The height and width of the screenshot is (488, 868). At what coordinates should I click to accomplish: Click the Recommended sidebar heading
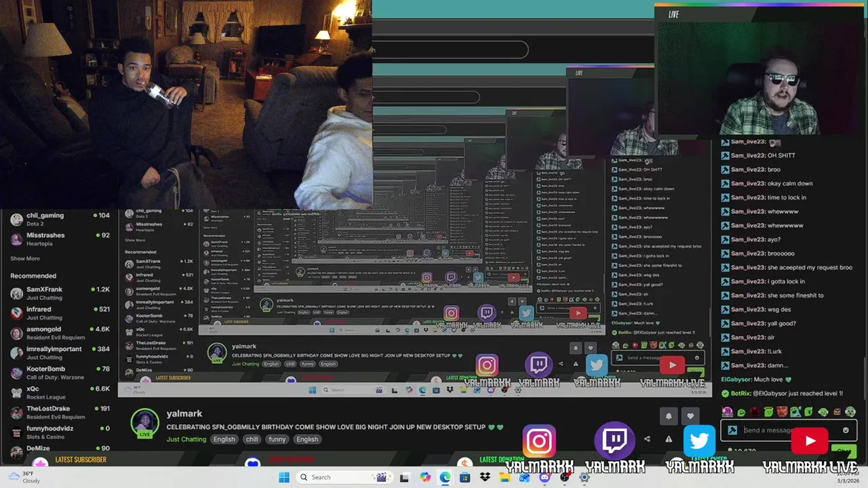(x=33, y=276)
